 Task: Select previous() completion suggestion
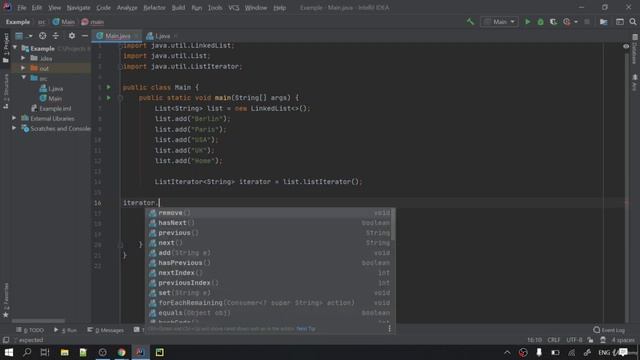point(269,233)
